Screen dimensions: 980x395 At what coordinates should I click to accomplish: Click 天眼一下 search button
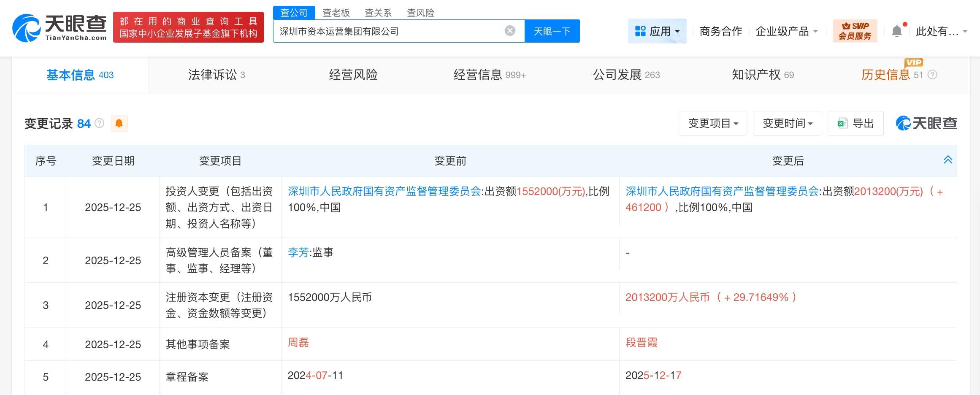click(x=552, y=31)
